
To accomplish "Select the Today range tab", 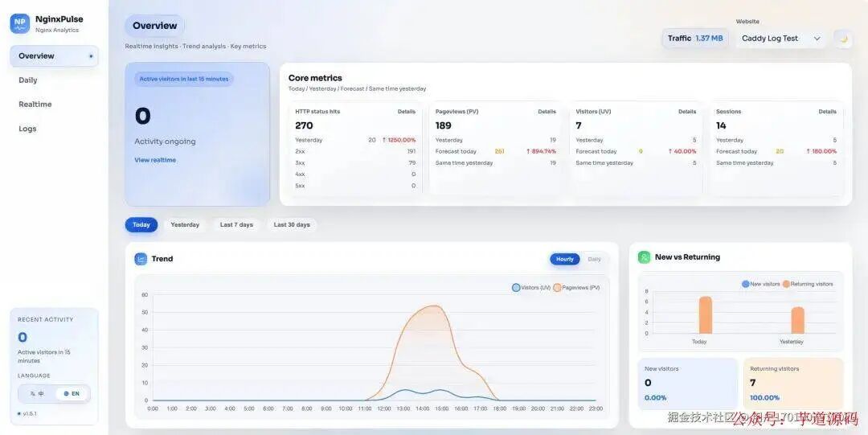I will pos(141,225).
